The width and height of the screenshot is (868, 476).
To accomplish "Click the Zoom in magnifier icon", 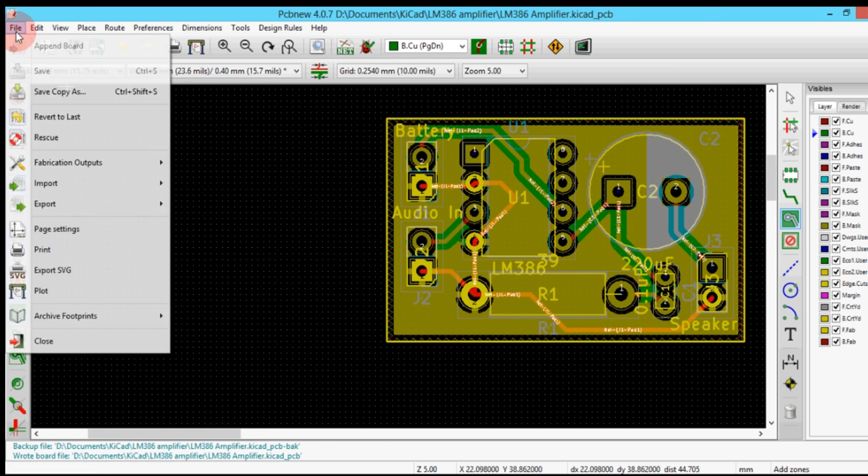I will 224,47.
